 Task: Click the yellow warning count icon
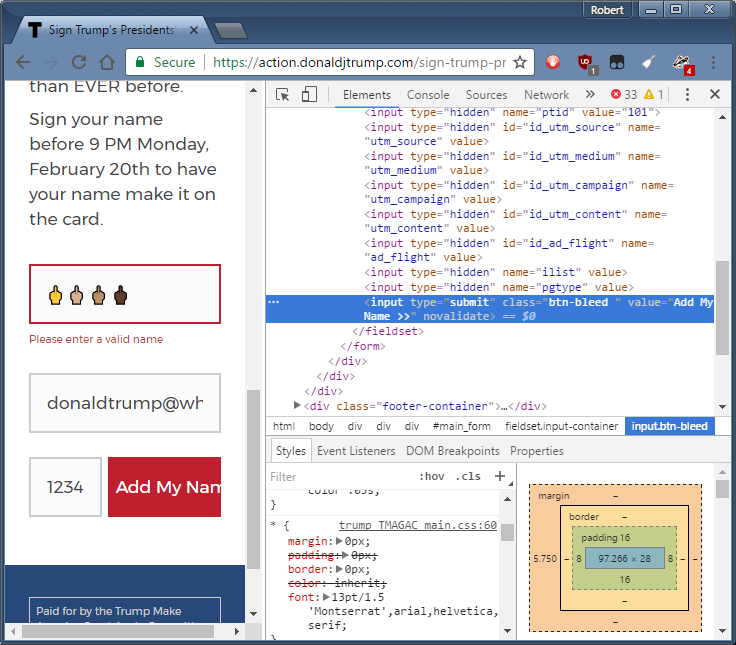(649, 94)
